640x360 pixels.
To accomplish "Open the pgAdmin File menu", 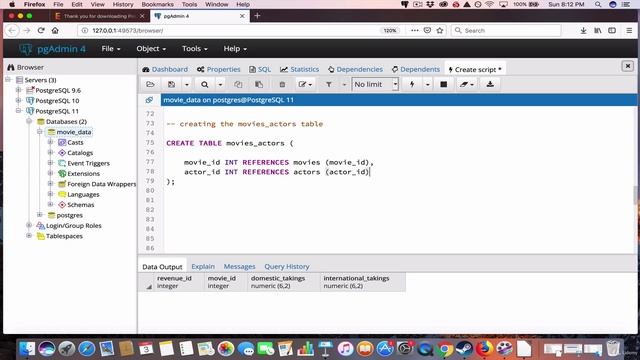I will click(111, 49).
